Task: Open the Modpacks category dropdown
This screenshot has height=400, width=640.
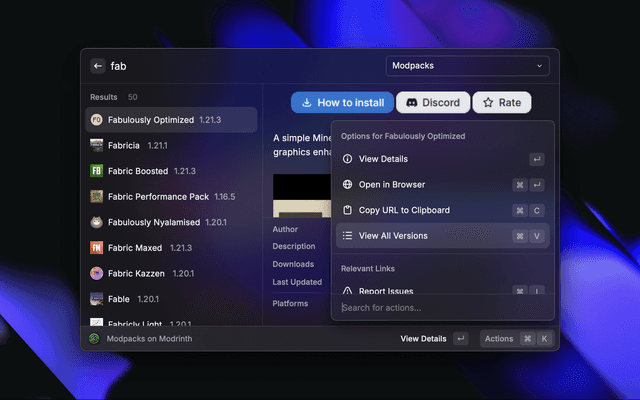Action: click(x=467, y=66)
